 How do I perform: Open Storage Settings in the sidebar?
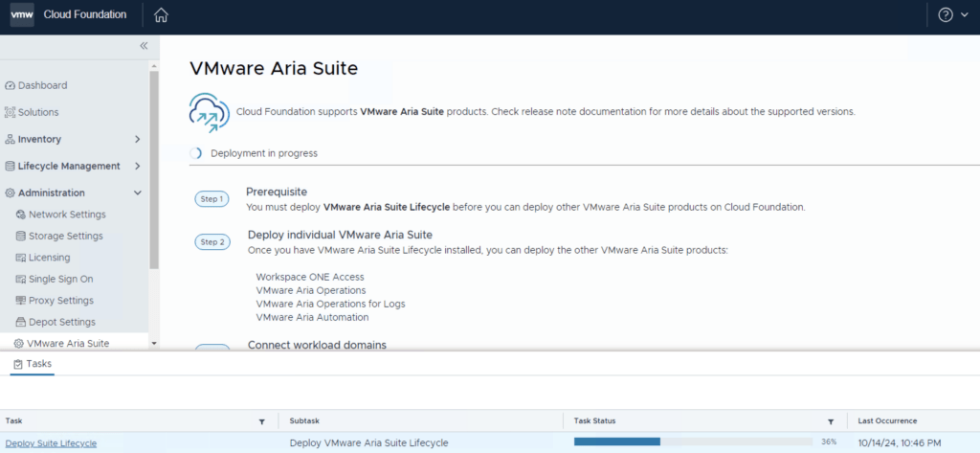tap(65, 236)
